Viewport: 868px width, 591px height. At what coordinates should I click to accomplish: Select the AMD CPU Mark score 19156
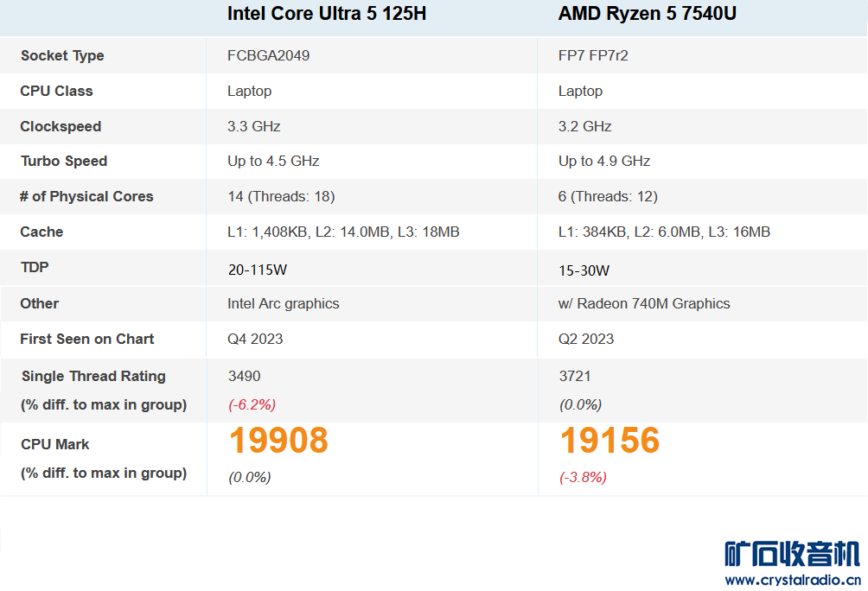pos(610,441)
